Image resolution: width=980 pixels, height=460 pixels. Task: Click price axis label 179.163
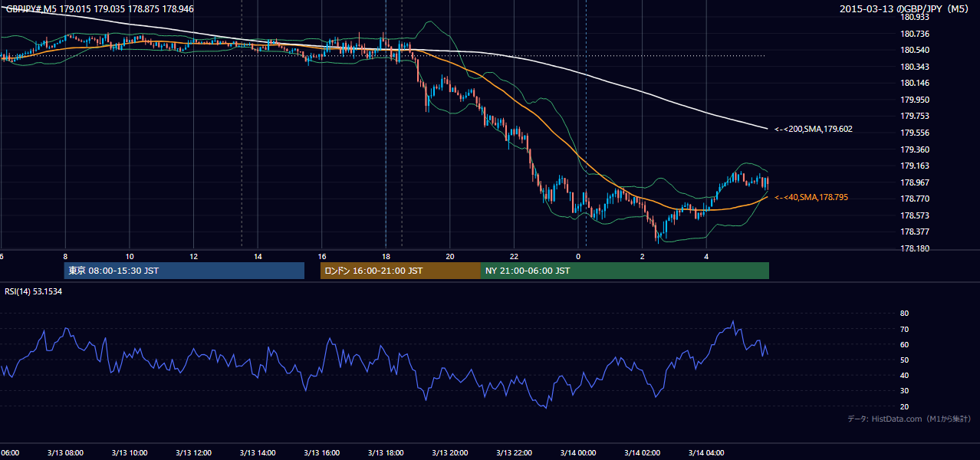coord(915,166)
